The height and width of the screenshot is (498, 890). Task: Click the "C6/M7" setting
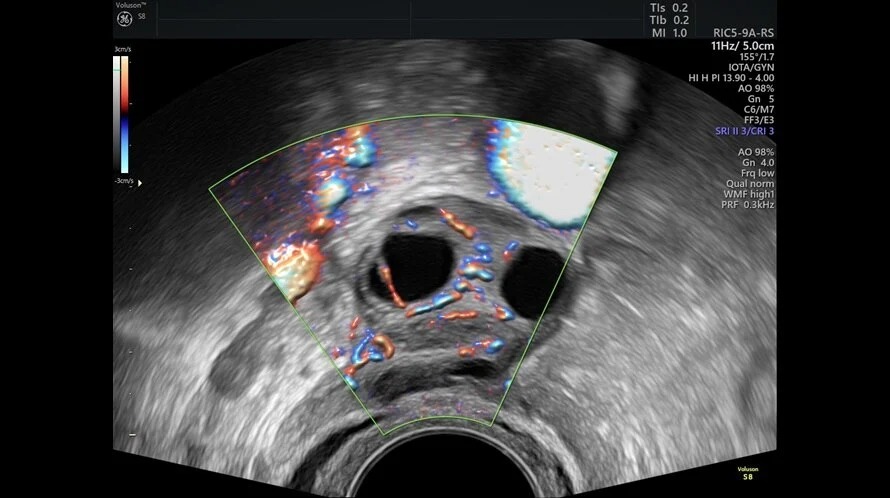tap(759, 110)
